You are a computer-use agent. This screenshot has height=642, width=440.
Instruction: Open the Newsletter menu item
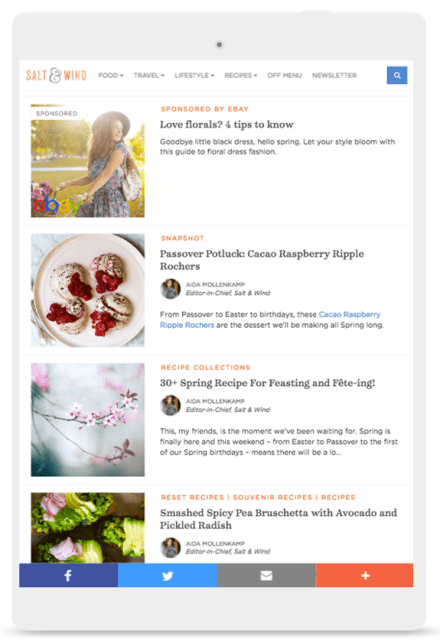(334, 75)
